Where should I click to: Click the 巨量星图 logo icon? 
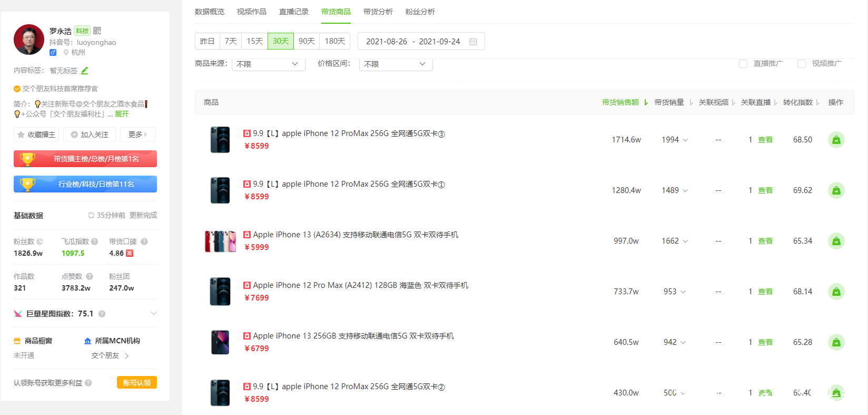[x=18, y=314]
